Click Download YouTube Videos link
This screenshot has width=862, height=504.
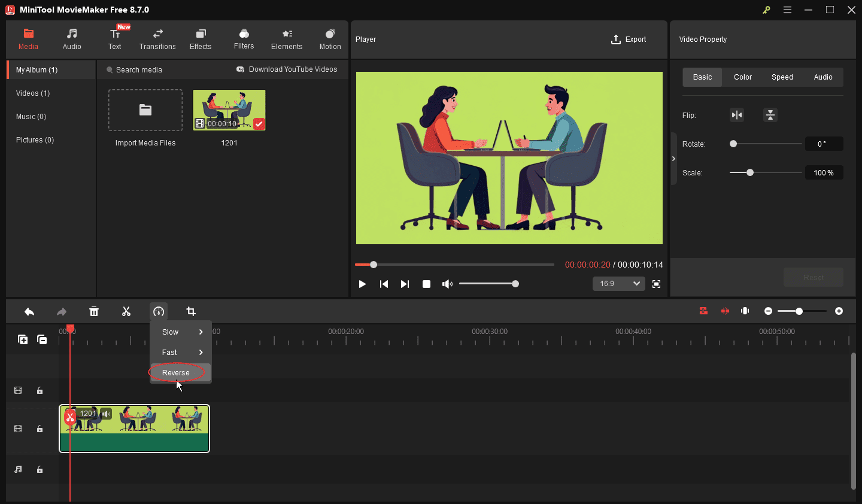tap(287, 69)
